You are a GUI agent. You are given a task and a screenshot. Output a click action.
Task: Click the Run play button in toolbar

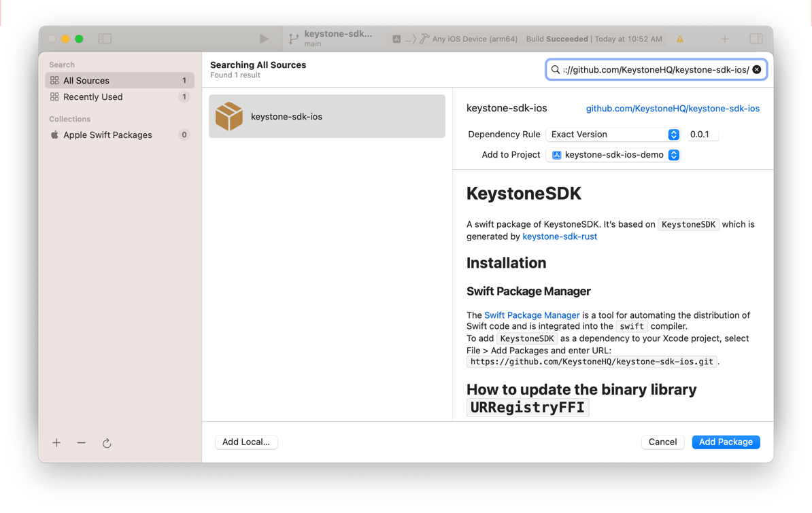pos(264,39)
